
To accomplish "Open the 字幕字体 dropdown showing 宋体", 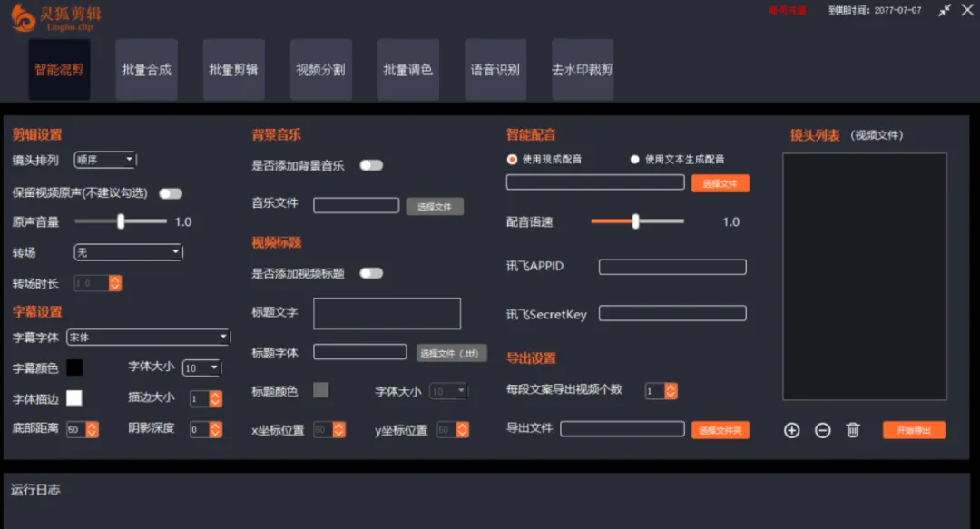I will 147,337.
